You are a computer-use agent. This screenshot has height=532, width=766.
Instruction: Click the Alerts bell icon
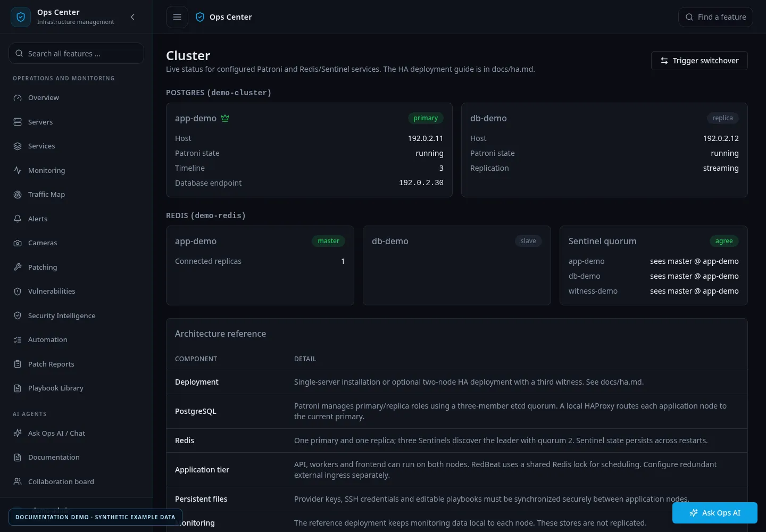[x=18, y=219]
